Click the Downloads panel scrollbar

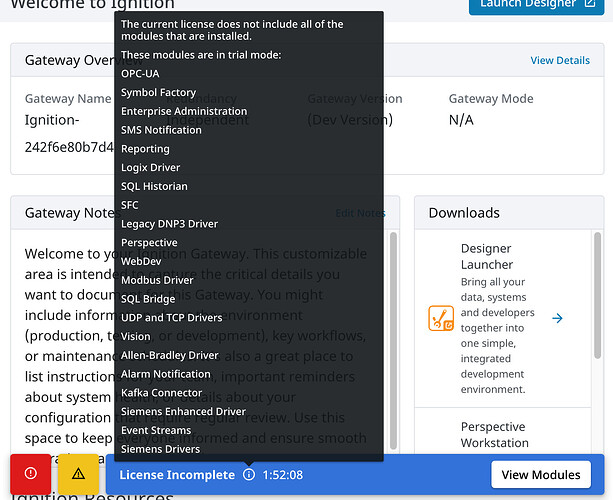597,295
